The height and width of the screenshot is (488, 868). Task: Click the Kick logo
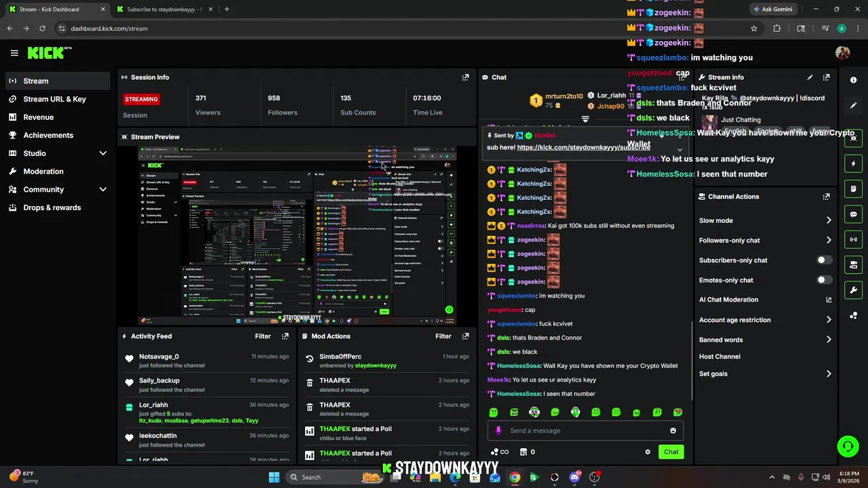point(49,53)
